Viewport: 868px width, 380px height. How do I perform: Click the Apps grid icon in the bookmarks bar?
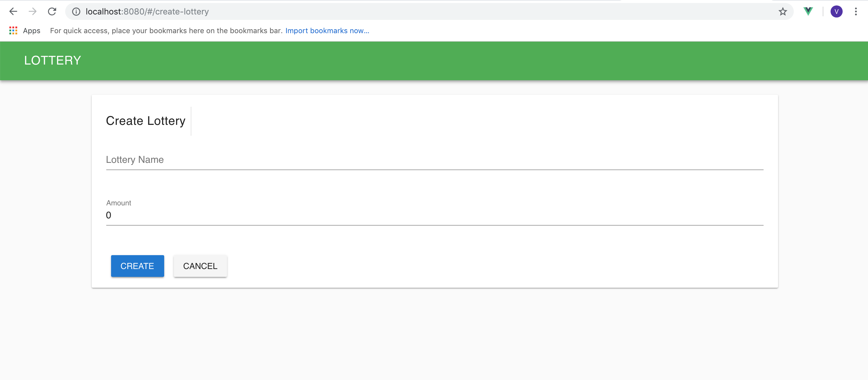13,31
